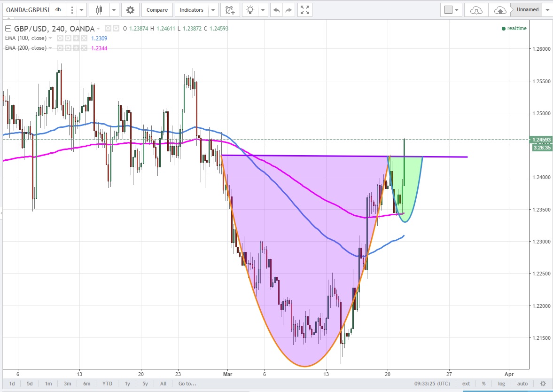Select the 3m time range
The height and width of the screenshot is (392, 553).
(67, 384)
